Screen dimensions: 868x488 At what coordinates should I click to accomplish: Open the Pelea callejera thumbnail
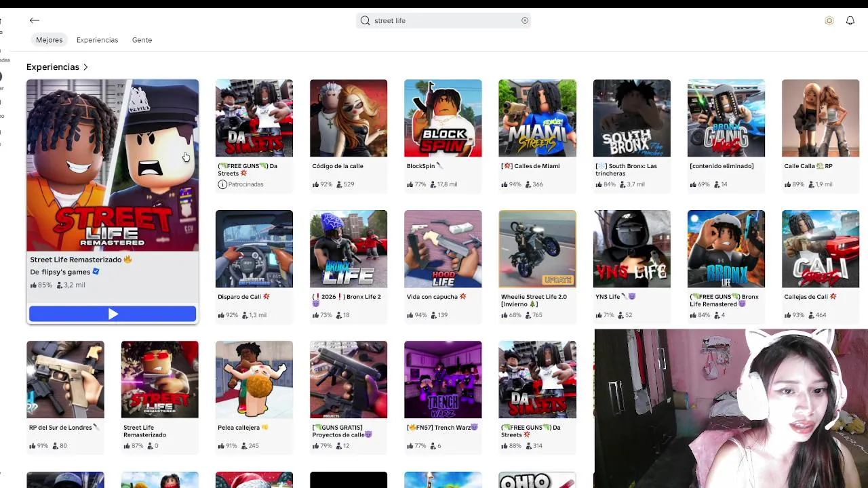(254, 380)
